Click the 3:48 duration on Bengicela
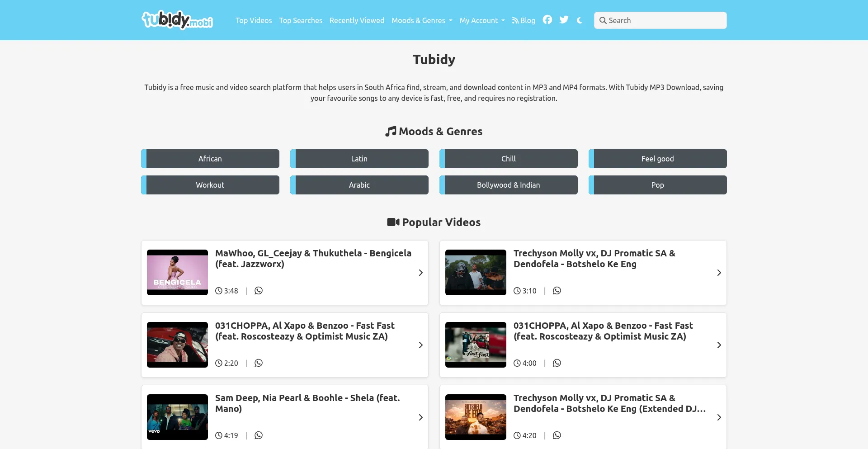This screenshot has height=449, width=868. click(x=226, y=291)
